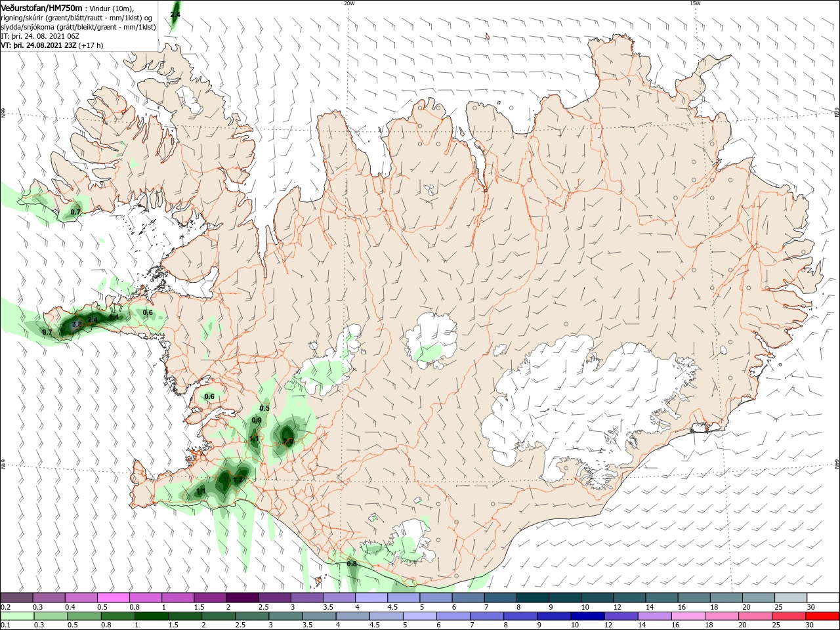
Task: Click the '20W' longitude label
Action: [x=349, y=3]
